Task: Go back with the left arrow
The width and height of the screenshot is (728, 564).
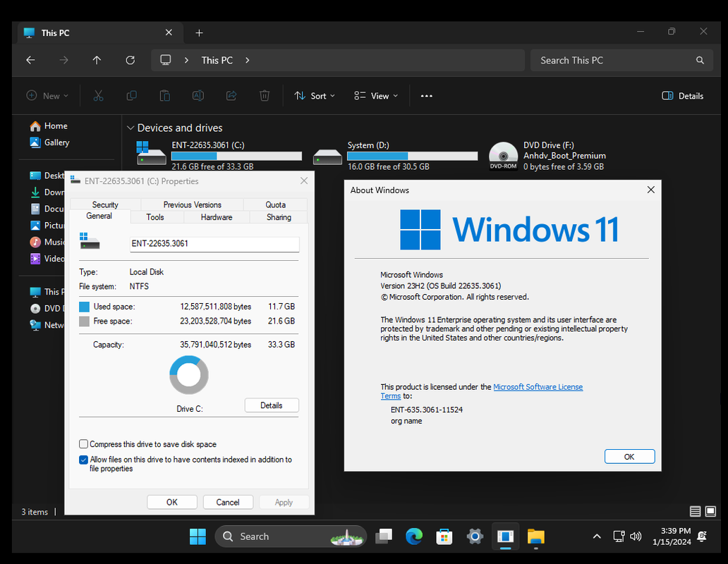Action: [30, 61]
